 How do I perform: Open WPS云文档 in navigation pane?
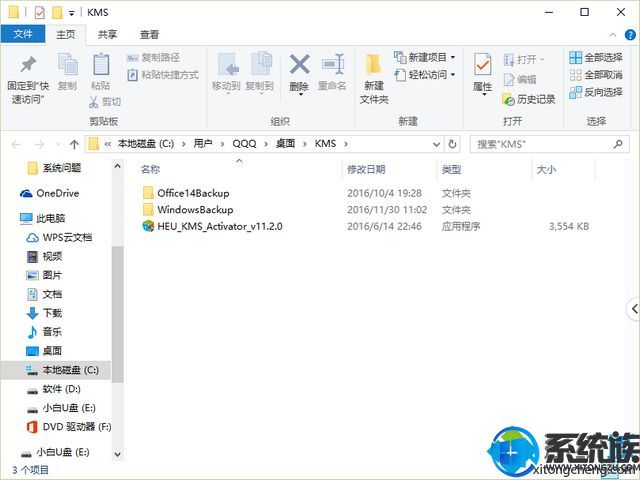point(59,238)
